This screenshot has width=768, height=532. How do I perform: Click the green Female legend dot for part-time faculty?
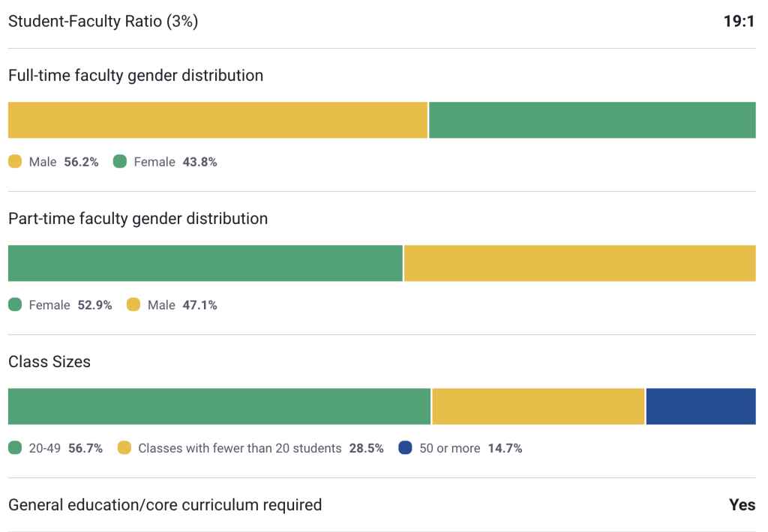[15, 305]
